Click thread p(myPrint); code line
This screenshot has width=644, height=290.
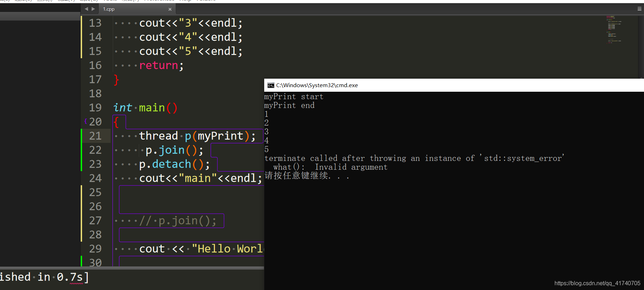(197, 136)
